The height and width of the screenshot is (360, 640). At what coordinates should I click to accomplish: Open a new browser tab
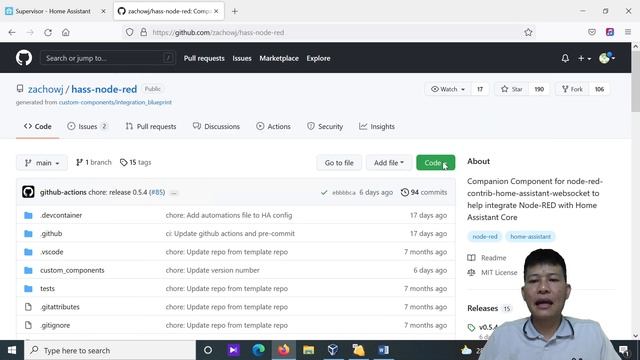coord(235,11)
